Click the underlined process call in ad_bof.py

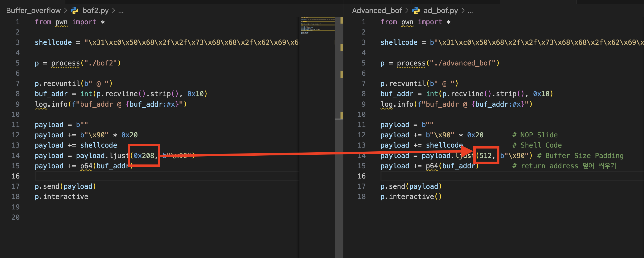[411, 63]
